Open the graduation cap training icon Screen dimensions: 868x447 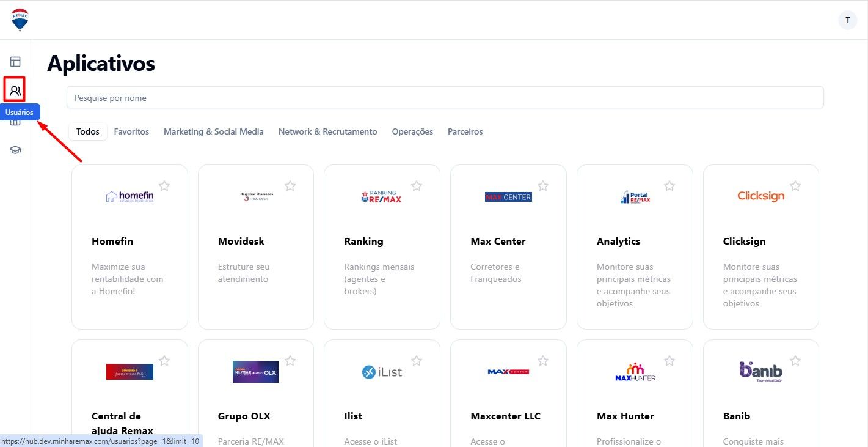[x=15, y=150]
